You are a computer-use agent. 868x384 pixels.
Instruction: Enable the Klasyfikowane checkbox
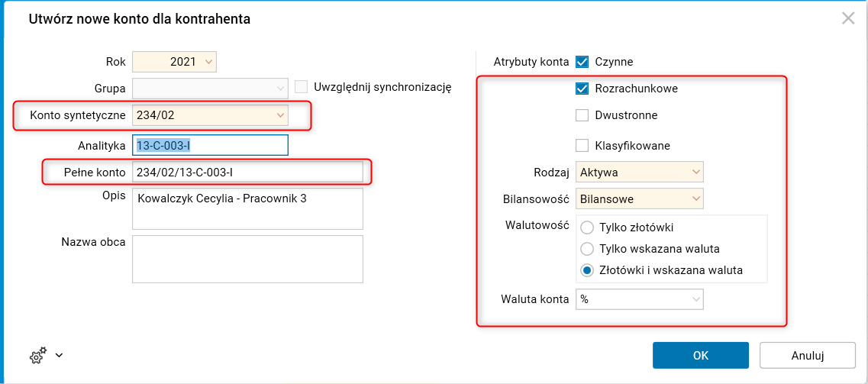[x=582, y=145]
